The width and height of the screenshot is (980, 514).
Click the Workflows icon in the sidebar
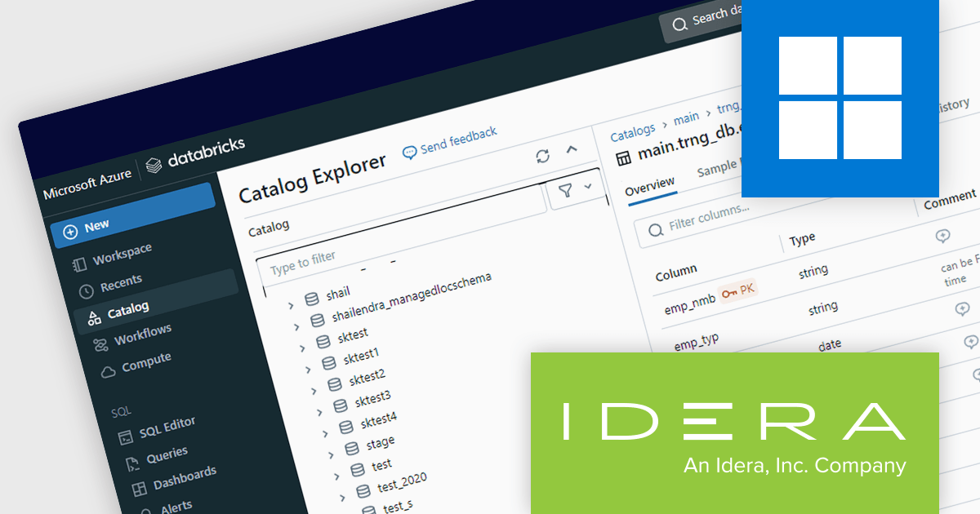pos(100,346)
